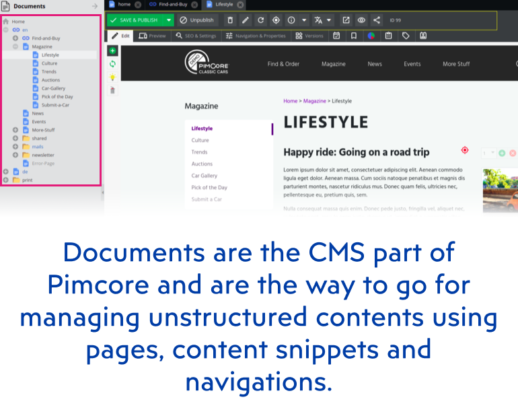Select Trends in the documents tree
Image resolution: width=518 pixels, height=420 pixels.
[49, 71]
